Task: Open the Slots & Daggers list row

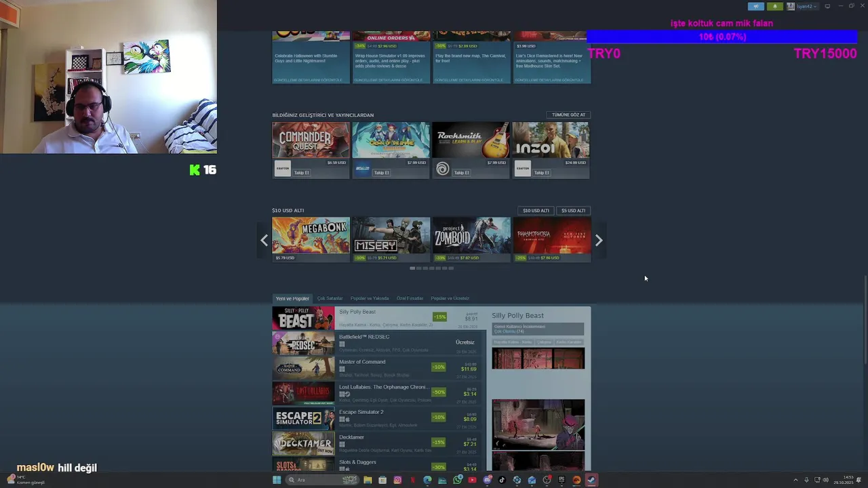Action: pos(377,464)
